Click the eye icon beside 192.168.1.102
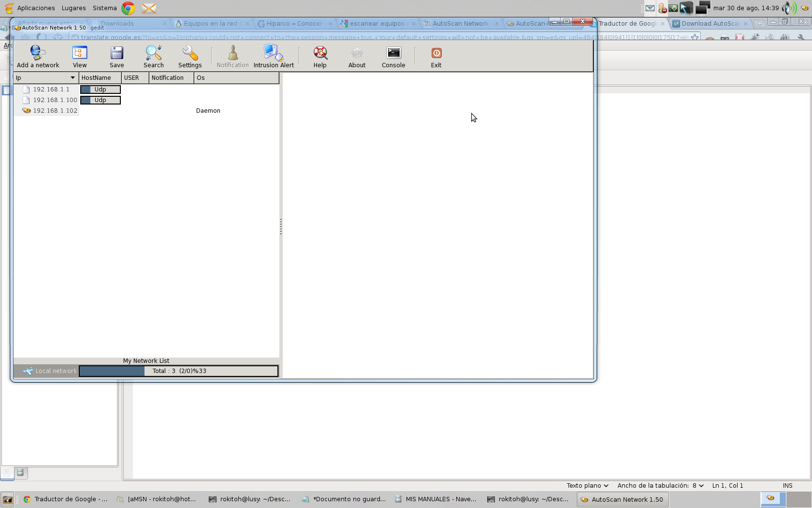Screen dimensions: 812x508 point(27,111)
